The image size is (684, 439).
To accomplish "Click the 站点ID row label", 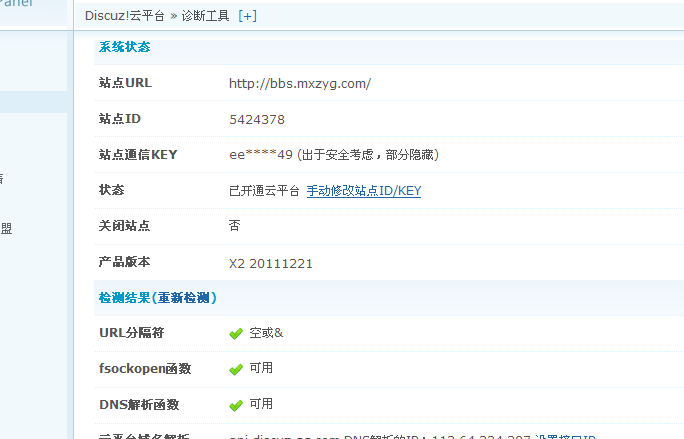I will pyautogui.click(x=120, y=119).
